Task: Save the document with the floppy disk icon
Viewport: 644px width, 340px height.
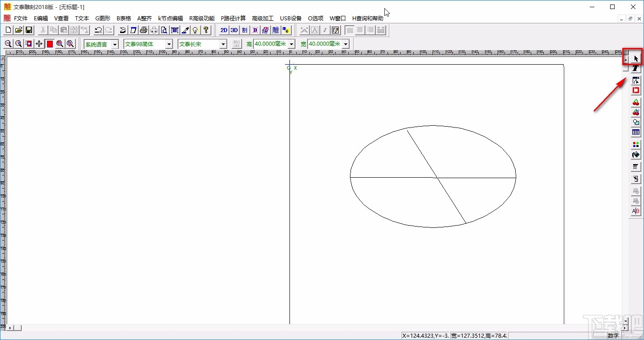Action: point(29,30)
